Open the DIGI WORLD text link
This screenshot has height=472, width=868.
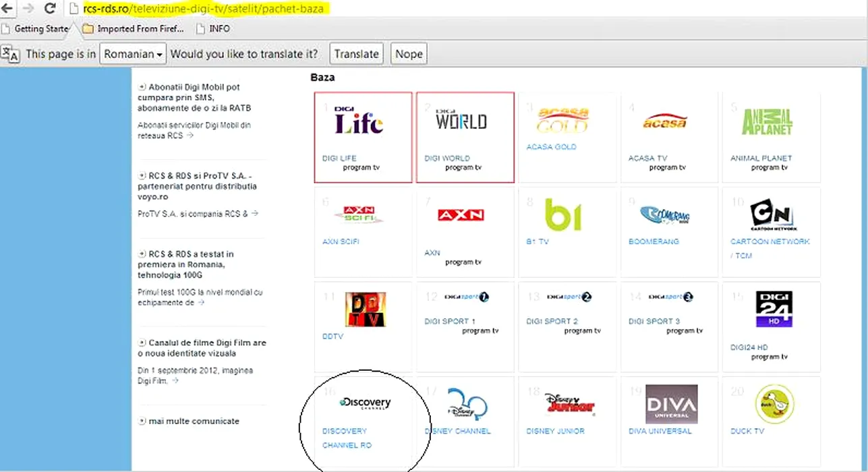(447, 158)
